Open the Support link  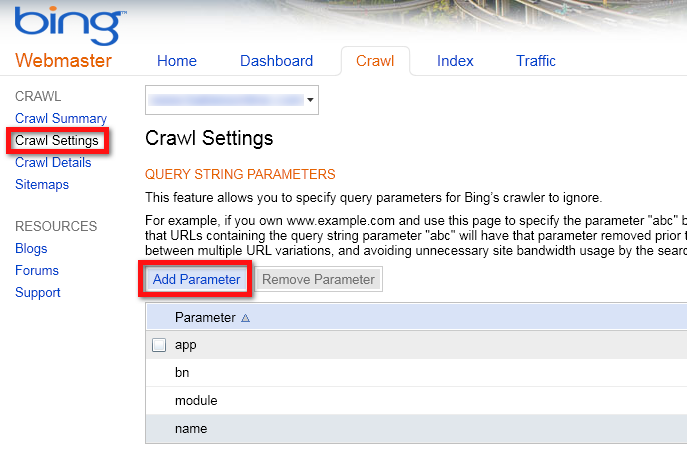[38, 292]
